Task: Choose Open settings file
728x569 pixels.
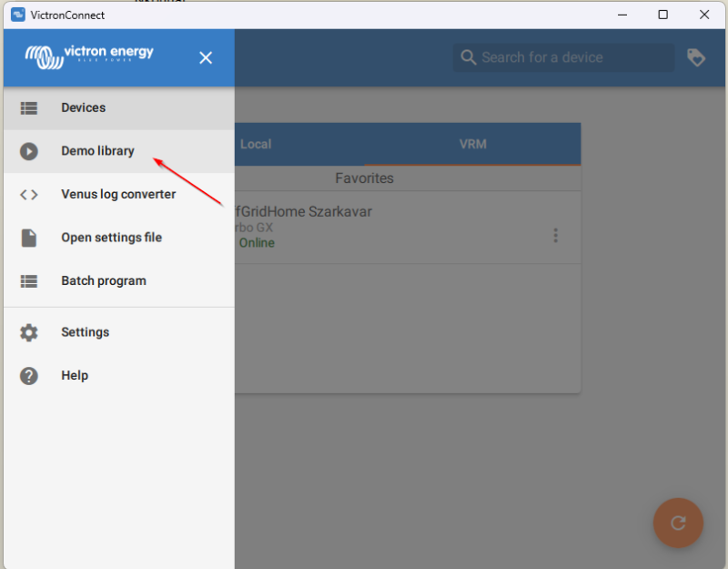Action: (x=119, y=238)
